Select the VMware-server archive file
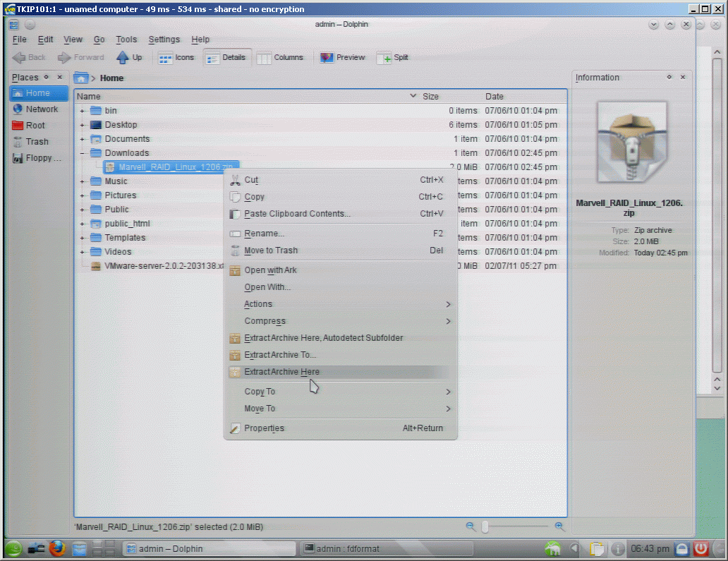This screenshot has width=728, height=561. [x=157, y=266]
